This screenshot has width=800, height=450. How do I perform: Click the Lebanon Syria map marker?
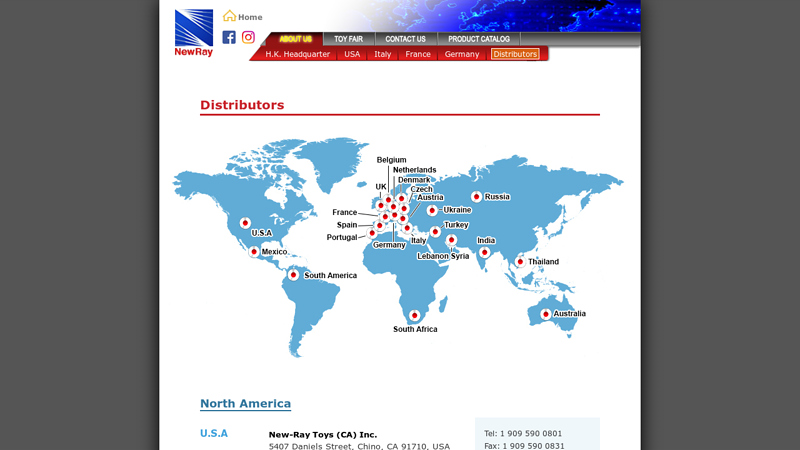coord(452,240)
